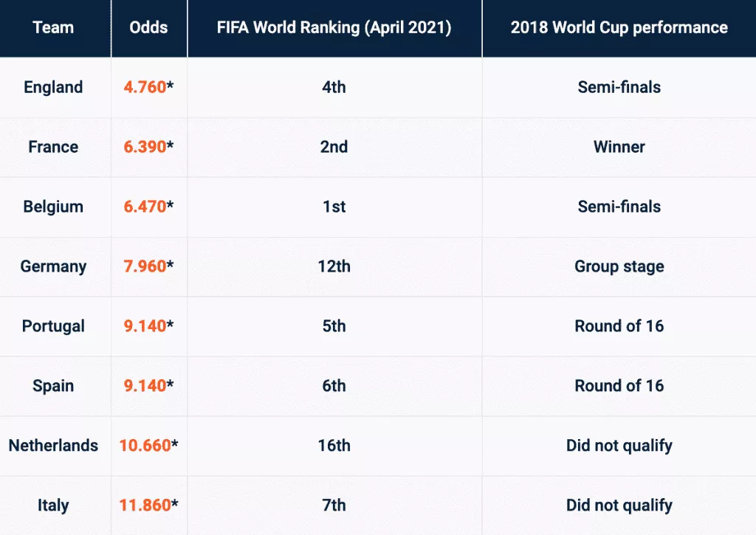
Task: Click the France team name cell
Action: [53, 147]
